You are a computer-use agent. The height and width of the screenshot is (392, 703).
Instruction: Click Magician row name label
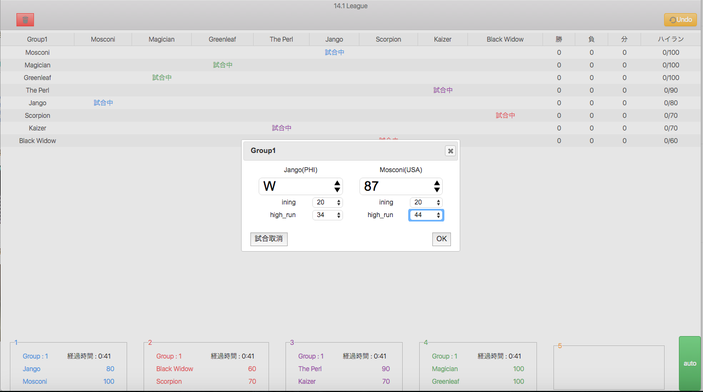tap(37, 65)
